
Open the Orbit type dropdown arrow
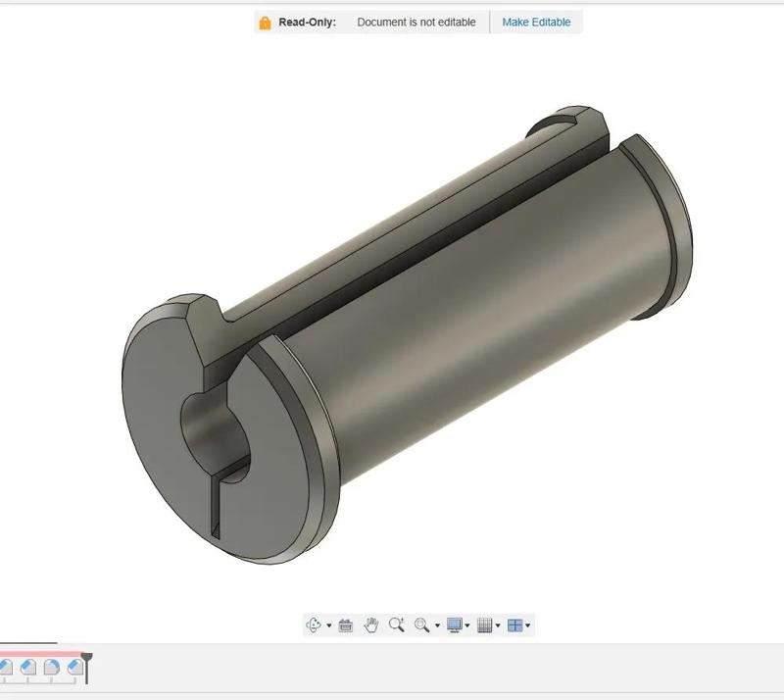coord(329,625)
